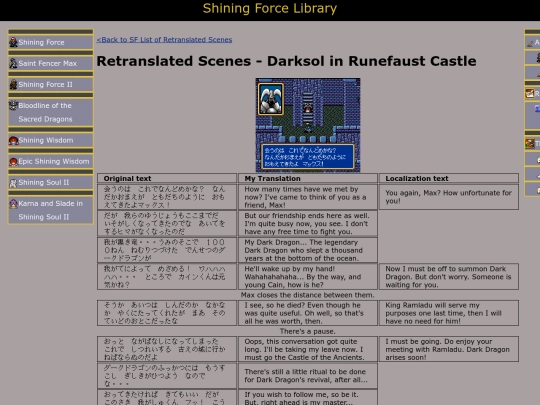The image size is (540, 405).
Task: Click the cell 'My Dark Dragon... The legendary Dark Dragon'
Action: point(308,250)
